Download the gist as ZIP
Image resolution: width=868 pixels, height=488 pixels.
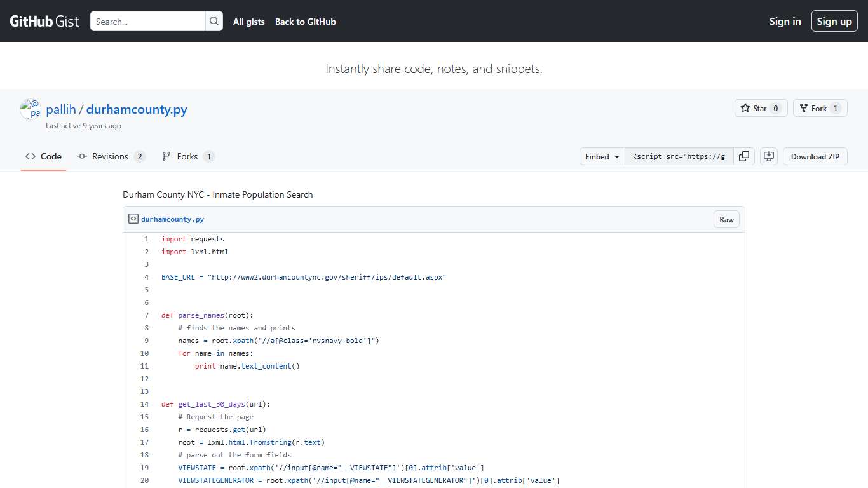815,156
